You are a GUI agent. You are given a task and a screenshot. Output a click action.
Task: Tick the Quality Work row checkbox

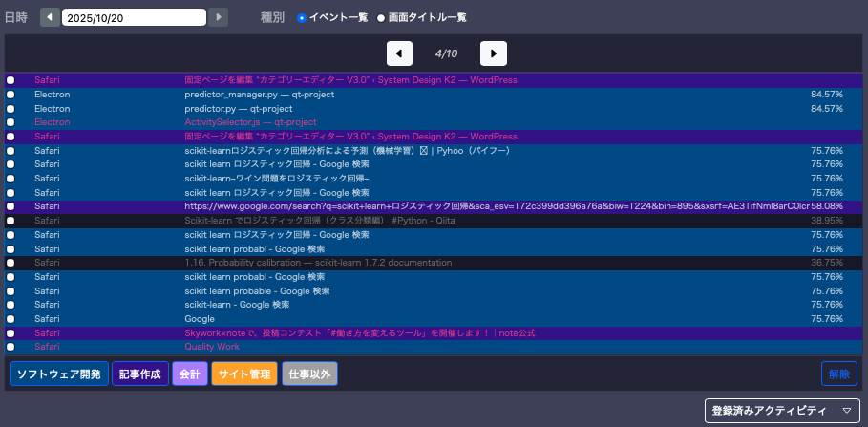pos(11,347)
